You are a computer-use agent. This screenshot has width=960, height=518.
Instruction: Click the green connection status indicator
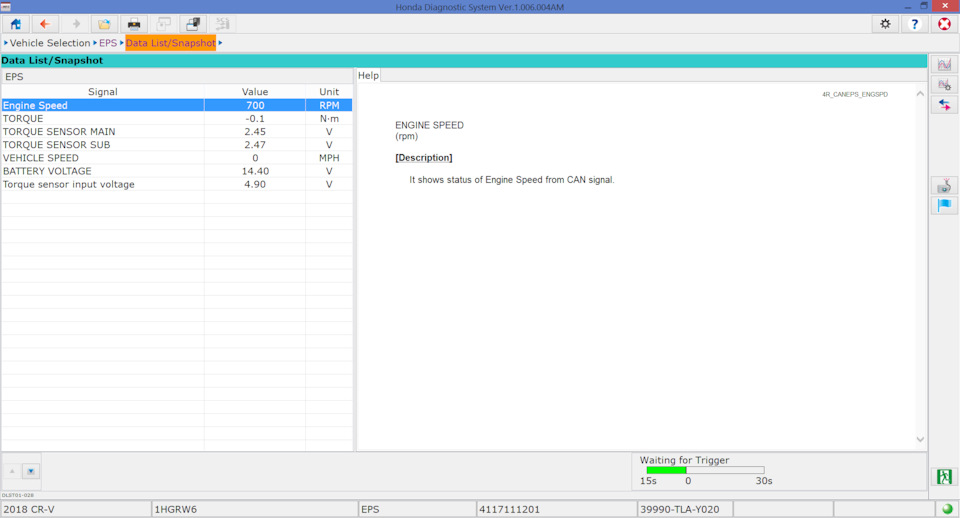pyautogui.click(x=947, y=509)
